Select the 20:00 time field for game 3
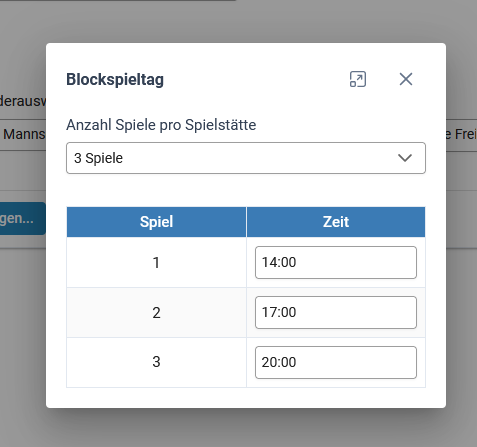The image size is (477, 447). pos(336,363)
